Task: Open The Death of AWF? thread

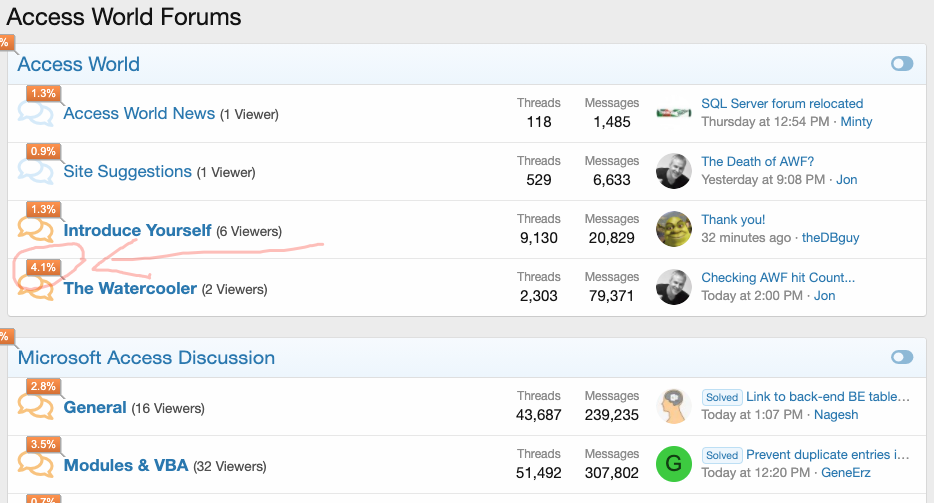Action: [757, 162]
